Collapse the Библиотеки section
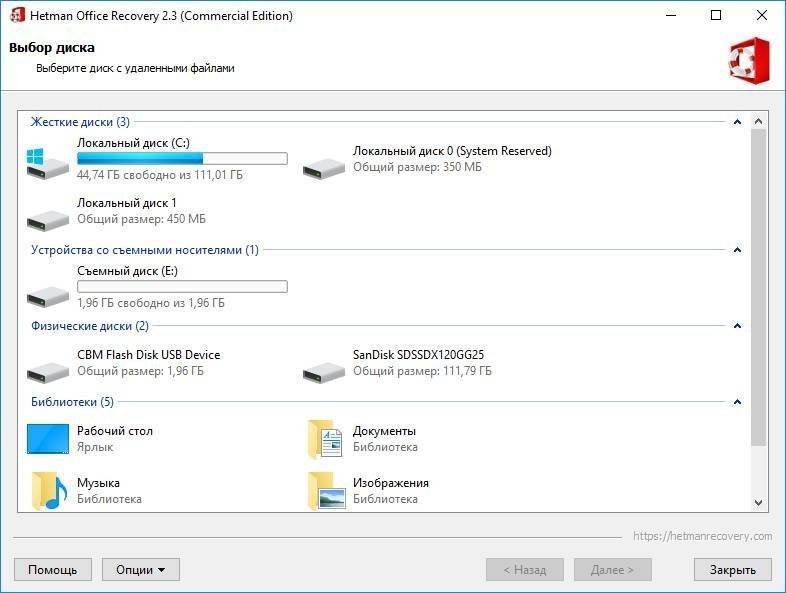The width and height of the screenshot is (786, 593). [737, 402]
